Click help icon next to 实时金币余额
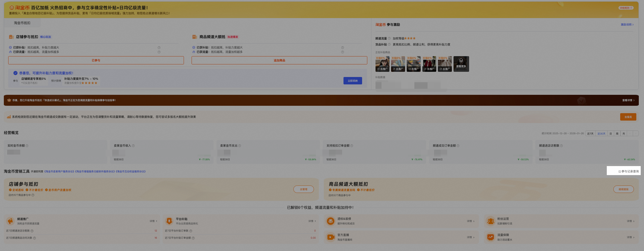Viewport: 644px width, 251px height. tap(27, 146)
